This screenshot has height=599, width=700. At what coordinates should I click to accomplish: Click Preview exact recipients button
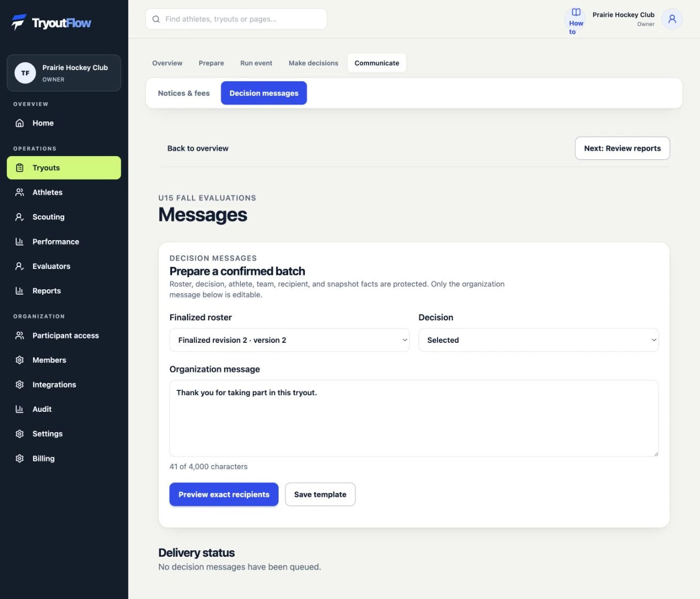[x=224, y=495]
